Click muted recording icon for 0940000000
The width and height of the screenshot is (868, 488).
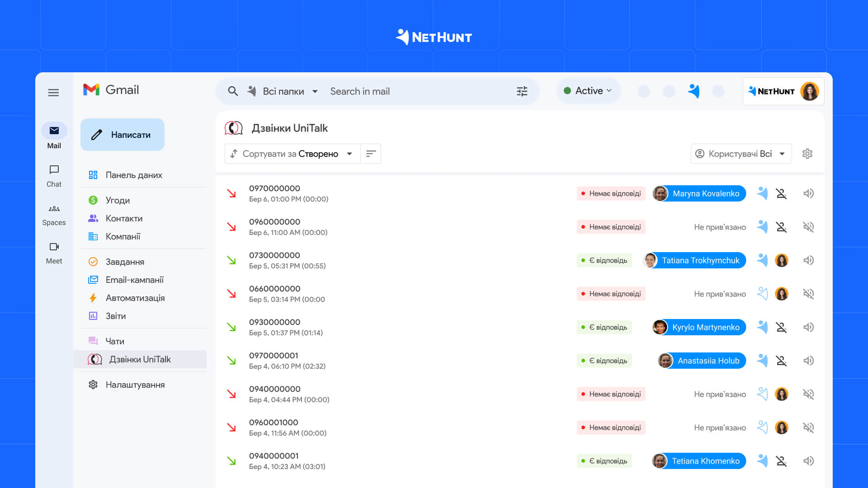pos(808,394)
